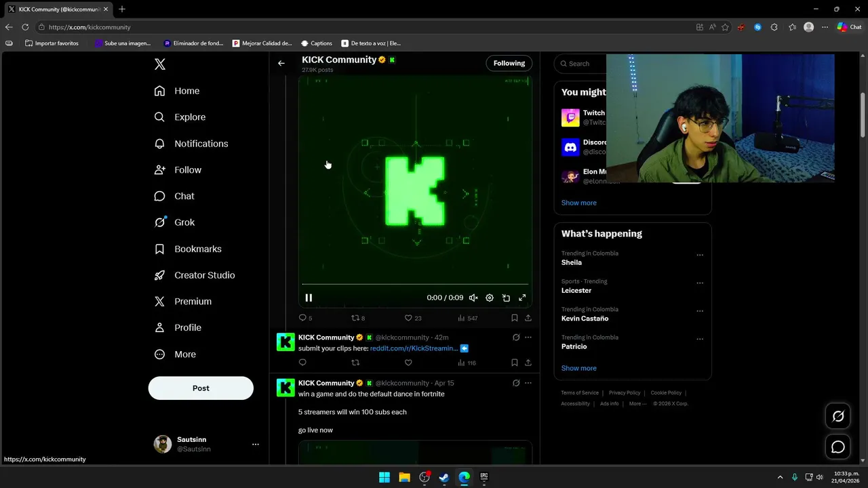The width and height of the screenshot is (868, 488).
Task: Open the reddit.com/r/KickStreamin link
Action: coord(414,348)
